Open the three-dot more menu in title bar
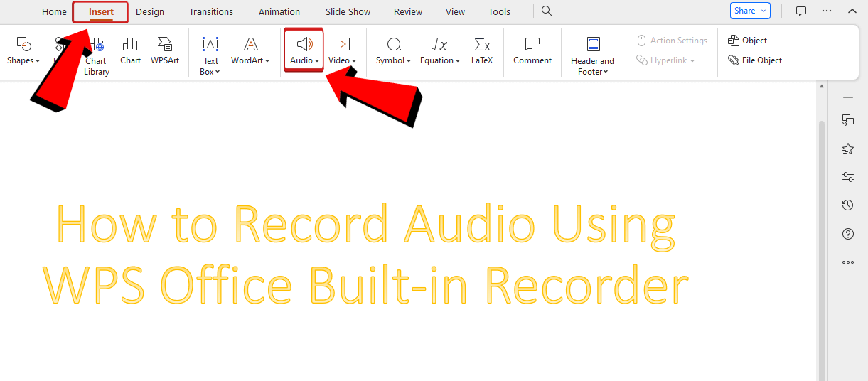 827,11
